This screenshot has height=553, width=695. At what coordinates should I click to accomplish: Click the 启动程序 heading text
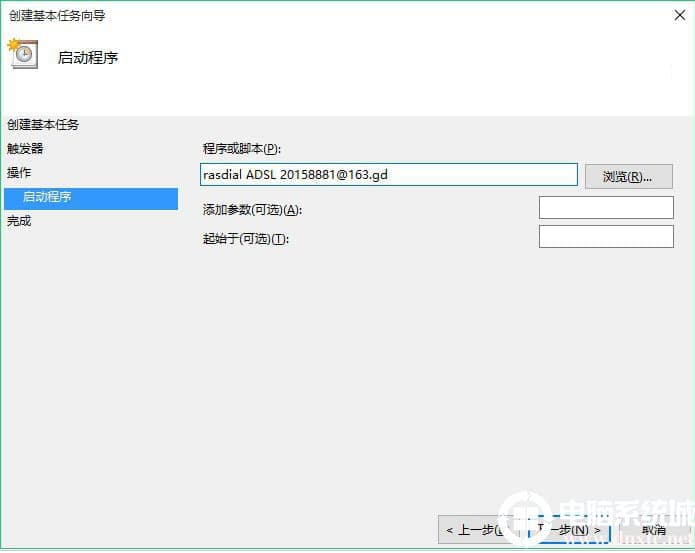pyautogui.click(x=88, y=58)
